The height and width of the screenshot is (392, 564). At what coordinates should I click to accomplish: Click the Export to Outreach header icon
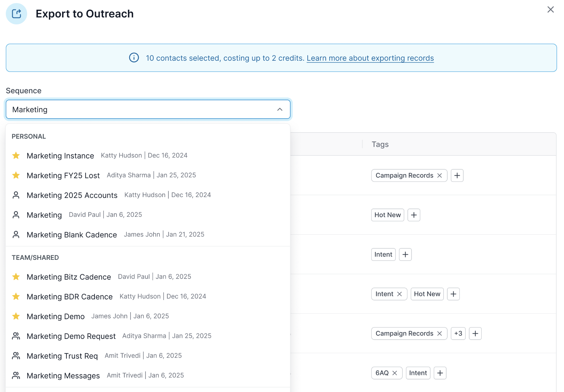click(x=16, y=14)
